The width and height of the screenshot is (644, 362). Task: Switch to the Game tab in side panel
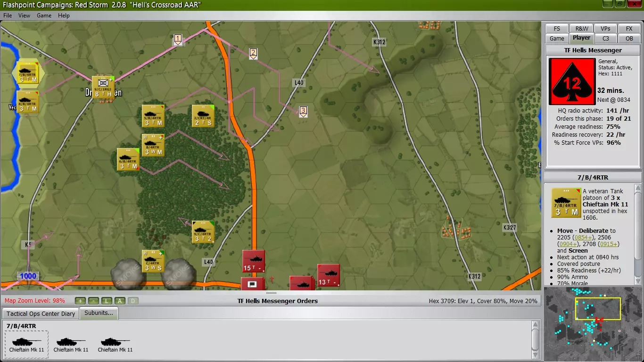557,39
